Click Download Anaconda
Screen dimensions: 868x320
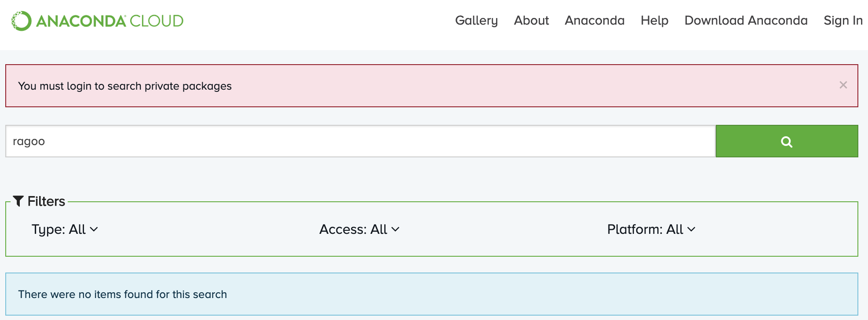(745, 20)
